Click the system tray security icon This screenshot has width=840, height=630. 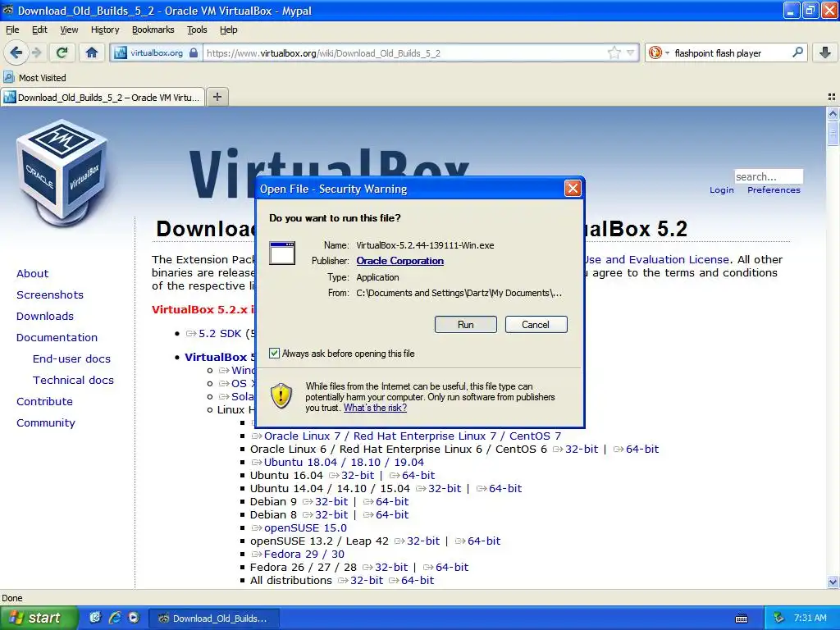click(779, 618)
